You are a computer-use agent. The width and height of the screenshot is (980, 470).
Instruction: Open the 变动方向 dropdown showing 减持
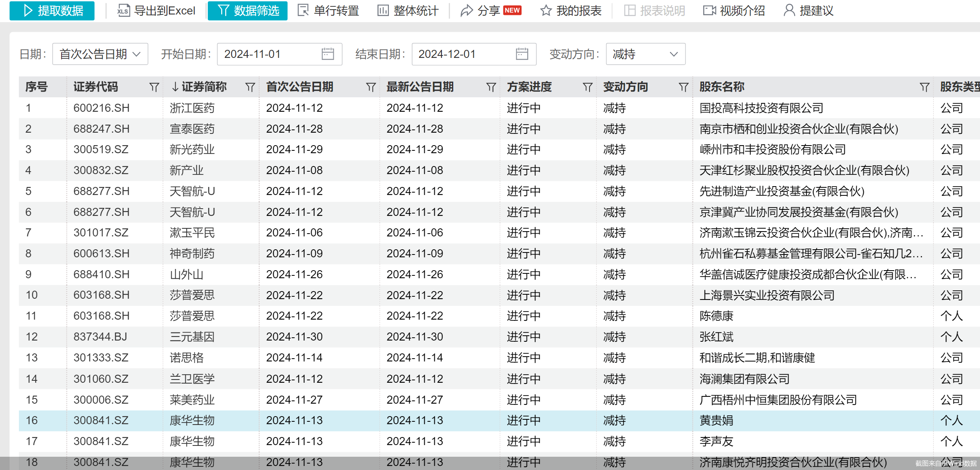coord(645,54)
